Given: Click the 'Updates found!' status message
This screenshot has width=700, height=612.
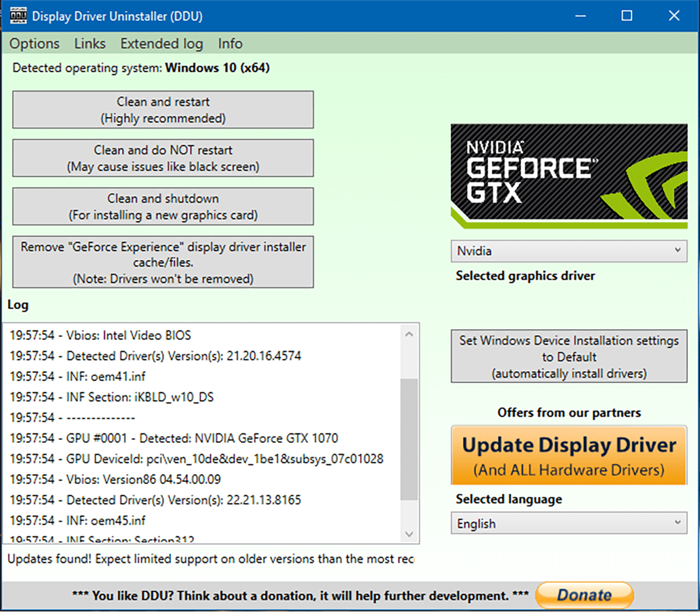Looking at the screenshot, I should [x=211, y=559].
